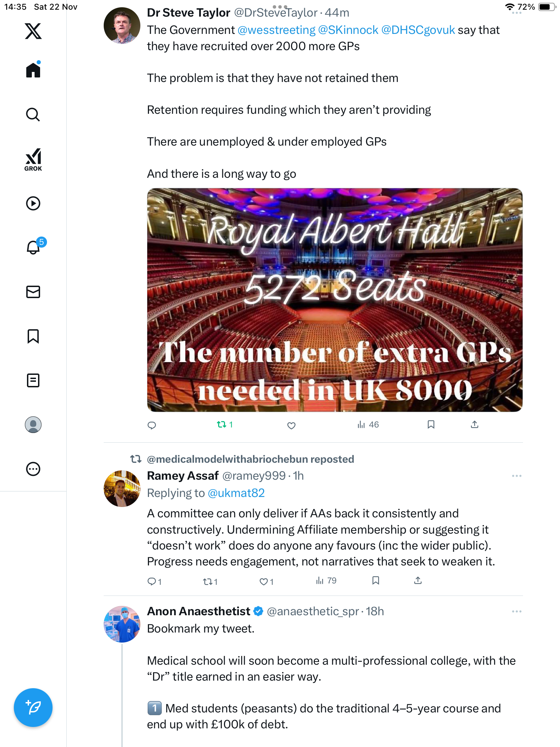560x747 pixels.
Task: Like Dr Steve Taylor's post
Action: point(291,425)
